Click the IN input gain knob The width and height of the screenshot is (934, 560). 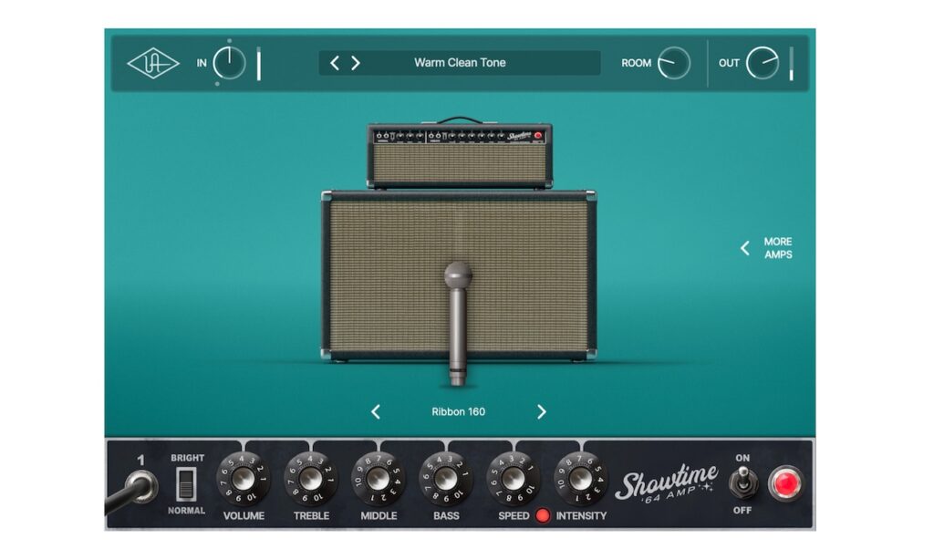(x=229, y=63)
